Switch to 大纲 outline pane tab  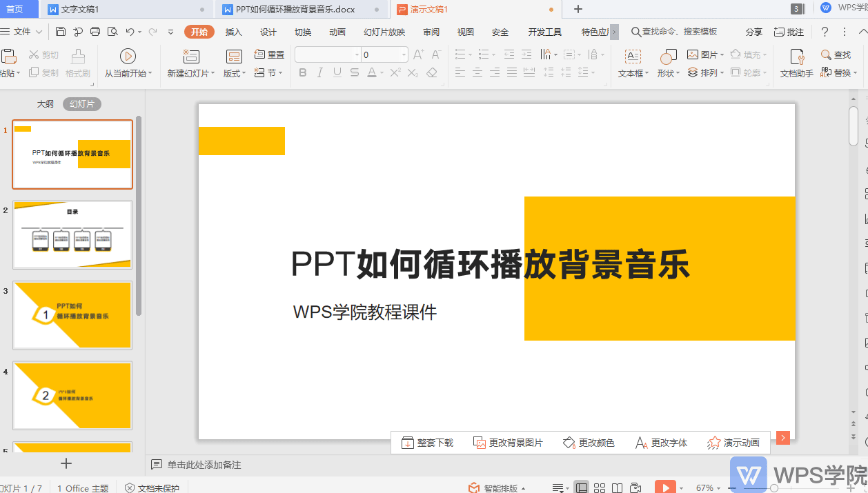pos(46,103)
